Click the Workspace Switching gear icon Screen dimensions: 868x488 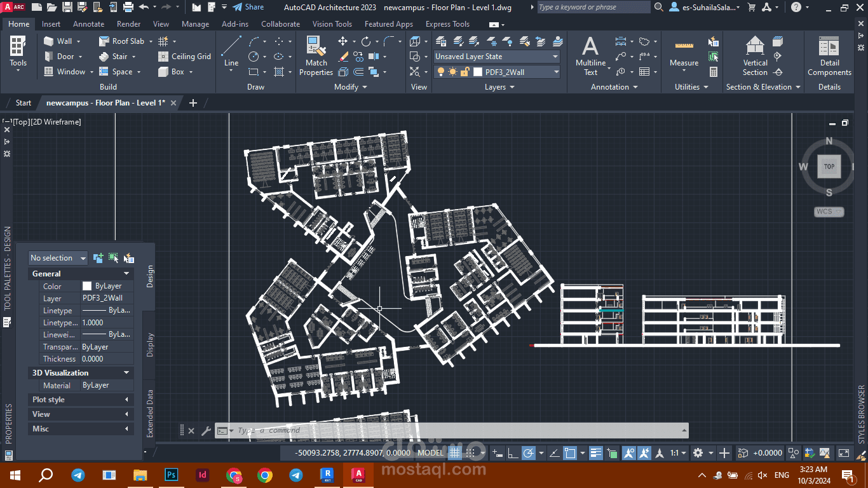(x=698, y=453)
